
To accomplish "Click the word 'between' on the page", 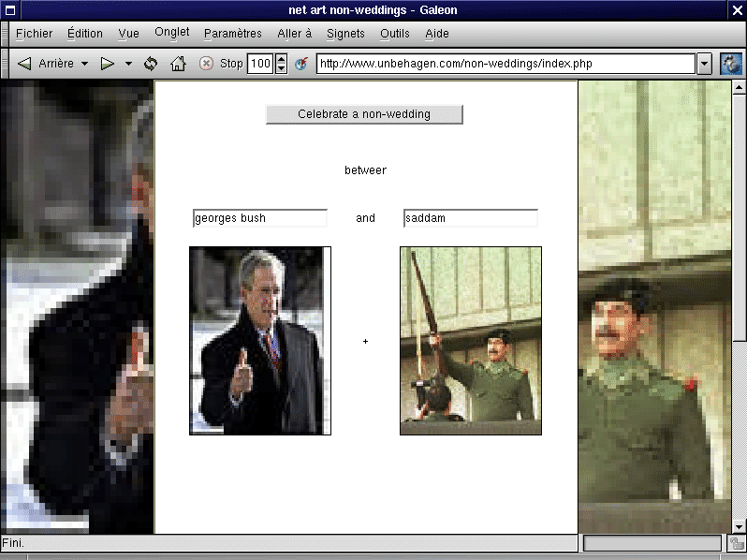I will [x=365, y=170].
